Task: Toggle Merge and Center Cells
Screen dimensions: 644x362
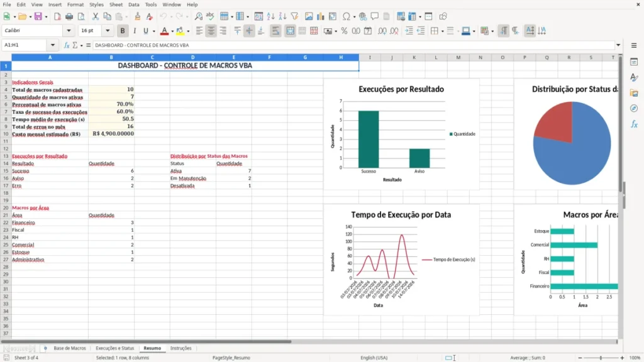Action: (290, 31)
